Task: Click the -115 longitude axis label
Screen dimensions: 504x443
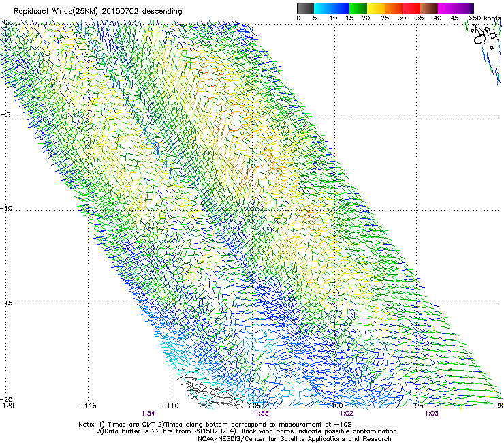Action: coord(88,406)
